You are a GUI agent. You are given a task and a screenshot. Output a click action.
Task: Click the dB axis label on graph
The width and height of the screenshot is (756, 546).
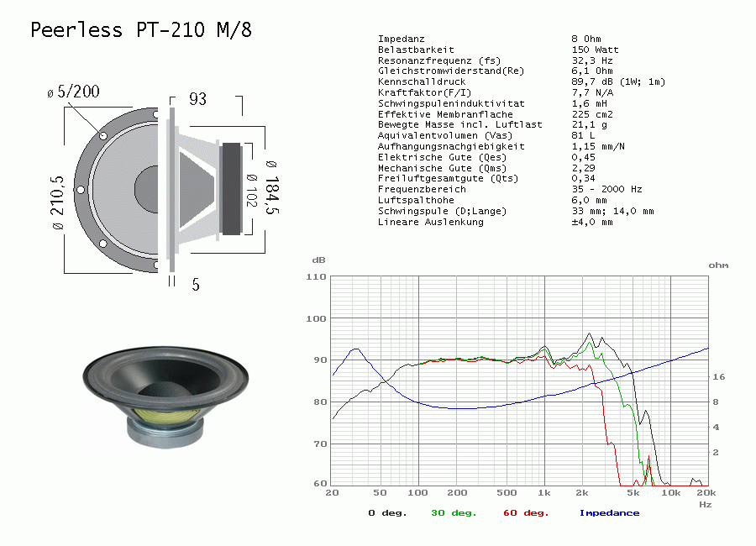click(318, 260)
